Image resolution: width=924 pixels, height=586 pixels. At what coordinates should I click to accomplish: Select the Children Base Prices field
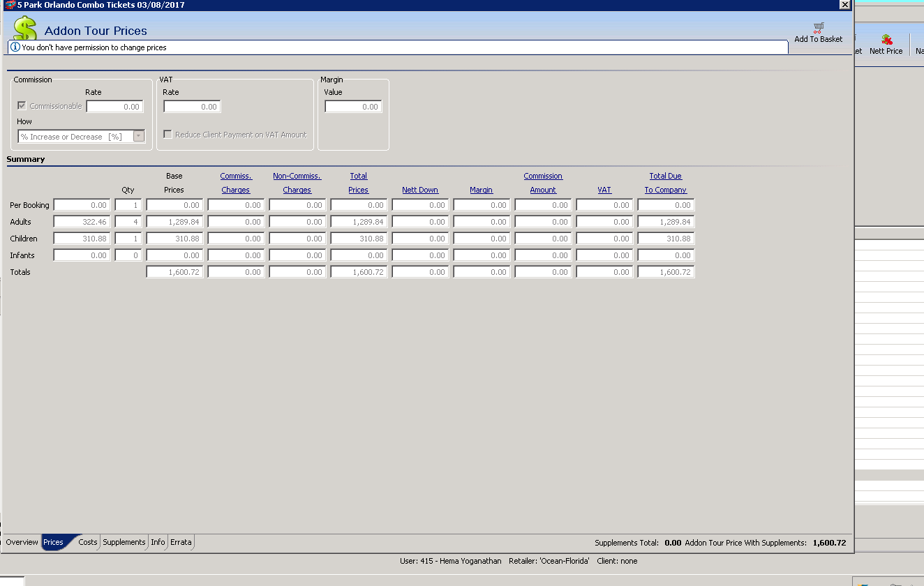click(x=174, y=239)
